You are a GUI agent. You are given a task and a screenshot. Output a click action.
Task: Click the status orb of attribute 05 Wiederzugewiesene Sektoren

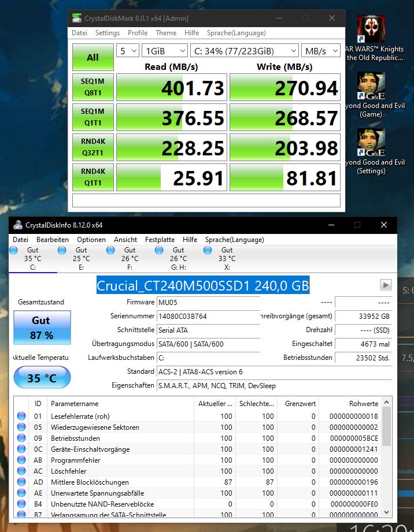21,427
